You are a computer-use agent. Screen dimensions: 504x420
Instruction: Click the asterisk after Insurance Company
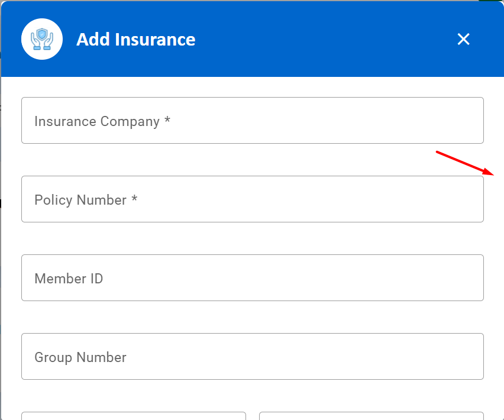coord(167,121)
